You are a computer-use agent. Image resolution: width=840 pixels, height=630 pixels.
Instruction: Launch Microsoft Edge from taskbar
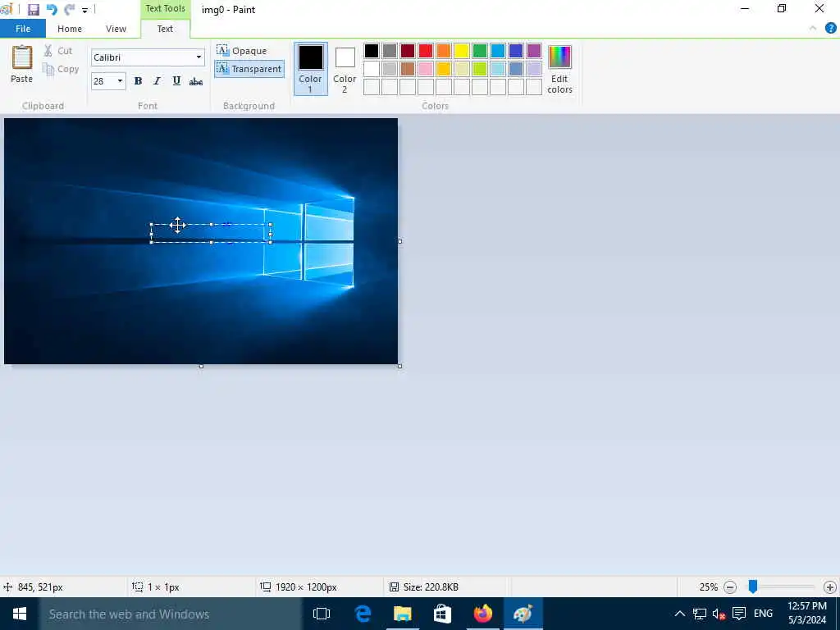[x=363, y=614]
